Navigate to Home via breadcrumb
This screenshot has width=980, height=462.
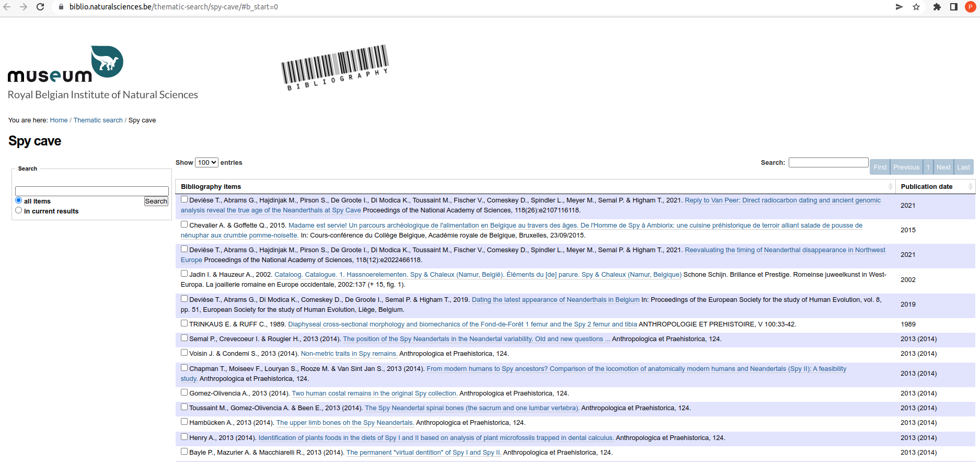tap(59, 120)
